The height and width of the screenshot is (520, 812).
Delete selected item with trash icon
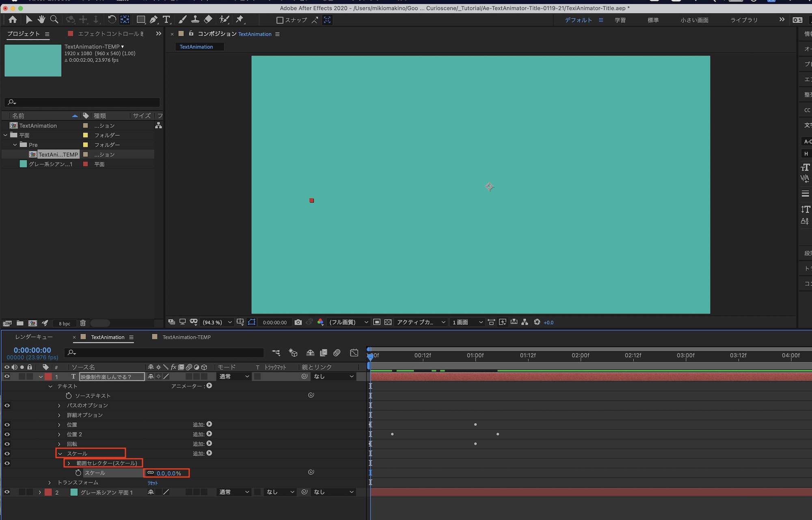coord(83,323)
